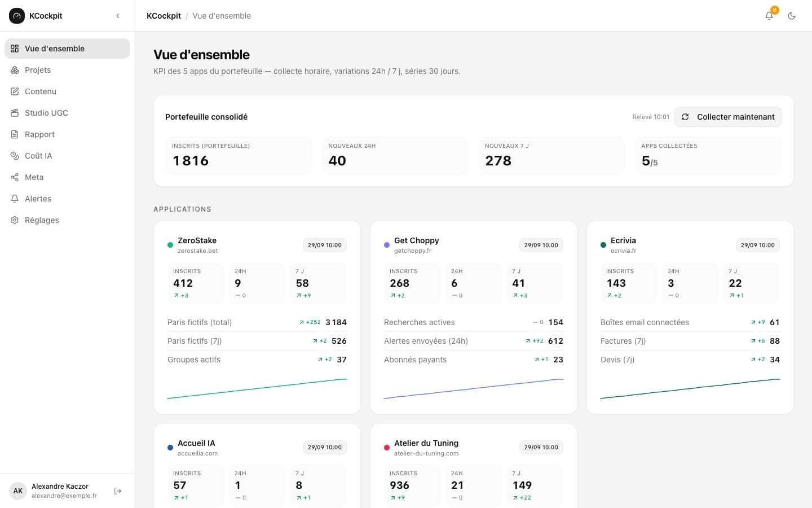Screen dimensions: 812x508
Task: Click the Coût IA coins icon
Action: [15, 156]
